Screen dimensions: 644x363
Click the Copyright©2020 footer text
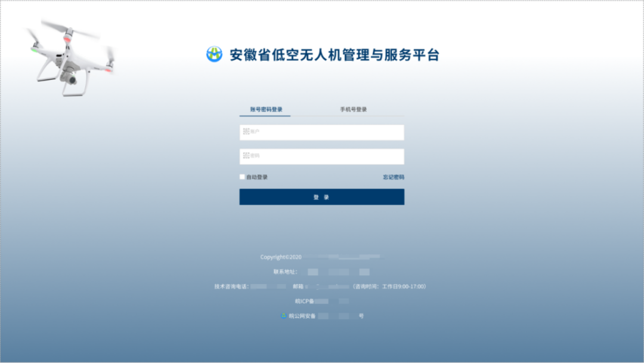281,257
